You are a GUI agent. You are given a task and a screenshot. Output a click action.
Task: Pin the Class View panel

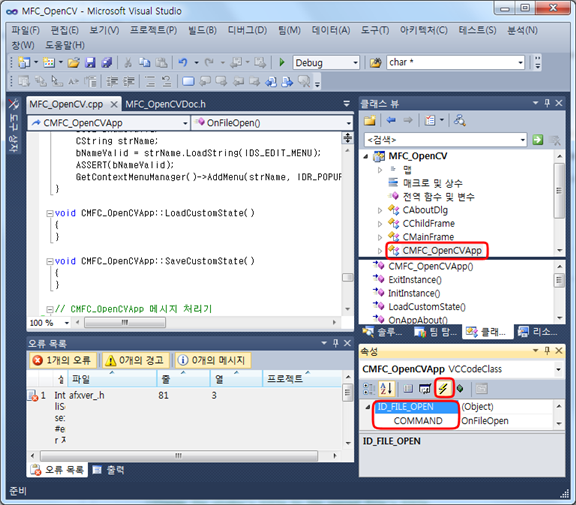pyautogui.click(x=547, y=103)
